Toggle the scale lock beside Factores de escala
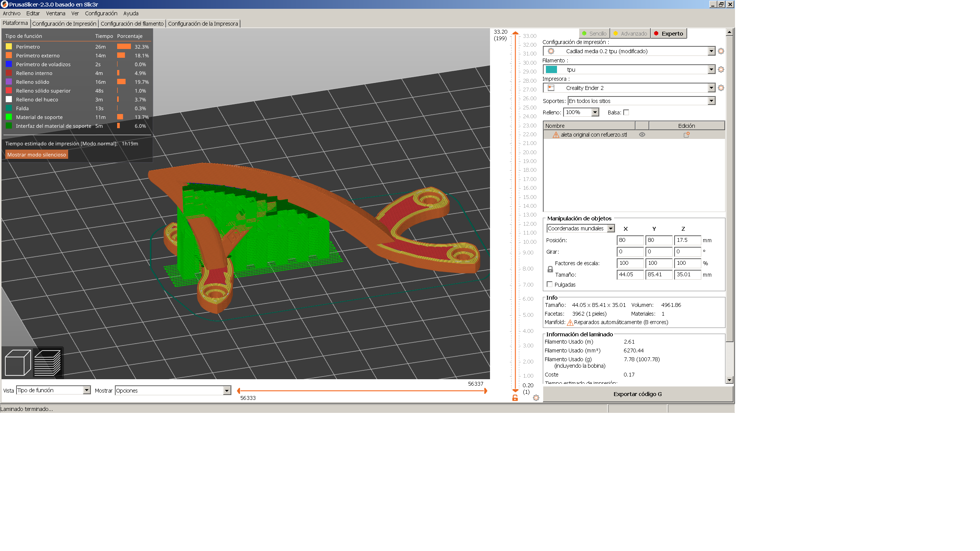The width and height of the screenshot is (980, 551). coord(550,269)
